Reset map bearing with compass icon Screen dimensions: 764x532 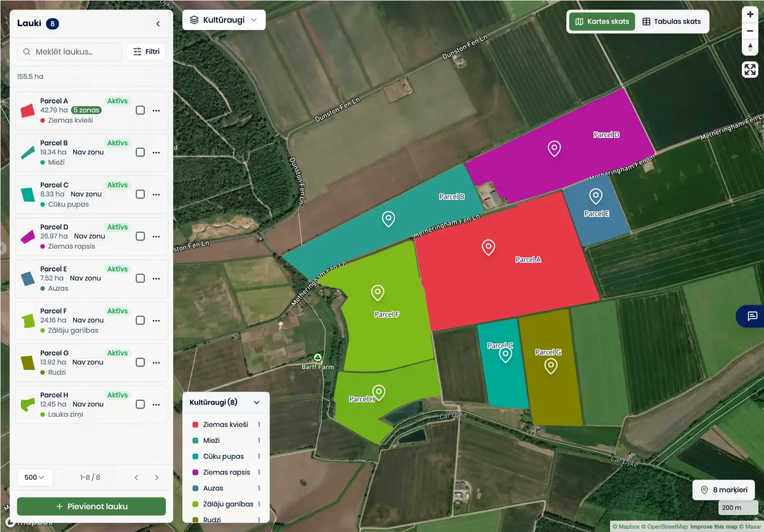point(750,47)
